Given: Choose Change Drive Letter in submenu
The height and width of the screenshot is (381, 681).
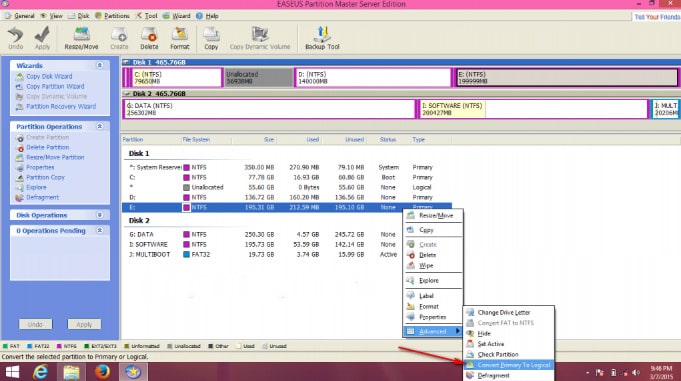Looking at the screenshot, I should 509,312.
